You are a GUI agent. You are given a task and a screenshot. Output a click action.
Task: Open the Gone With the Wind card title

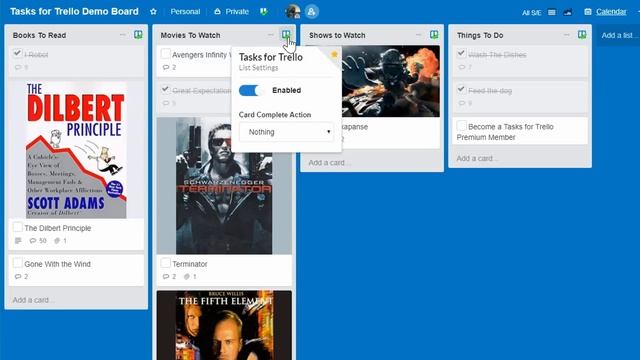(x=58, y=264)
